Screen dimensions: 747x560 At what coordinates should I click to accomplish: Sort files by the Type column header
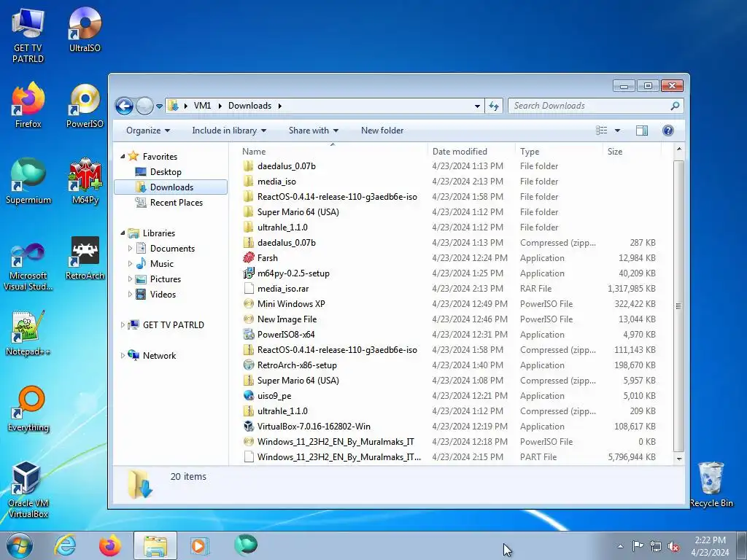[x=558, y=152]
